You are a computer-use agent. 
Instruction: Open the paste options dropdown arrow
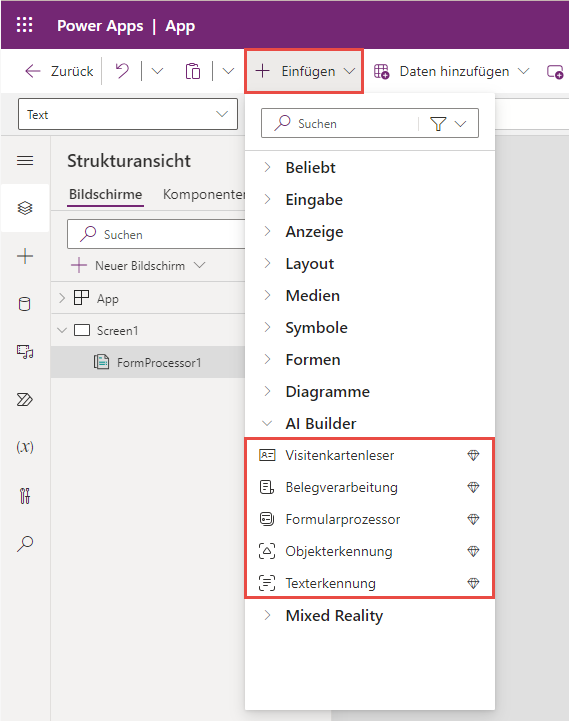click(228, 71)
